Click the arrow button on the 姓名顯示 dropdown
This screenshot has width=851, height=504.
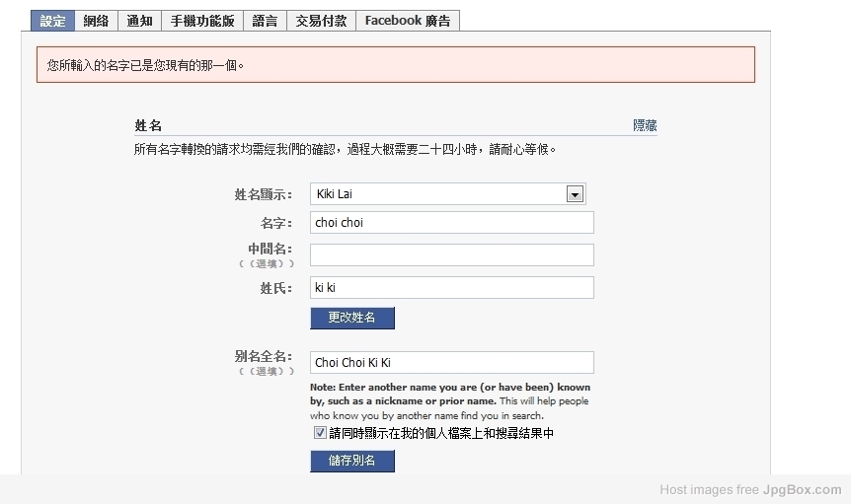(x=575, y=194)
